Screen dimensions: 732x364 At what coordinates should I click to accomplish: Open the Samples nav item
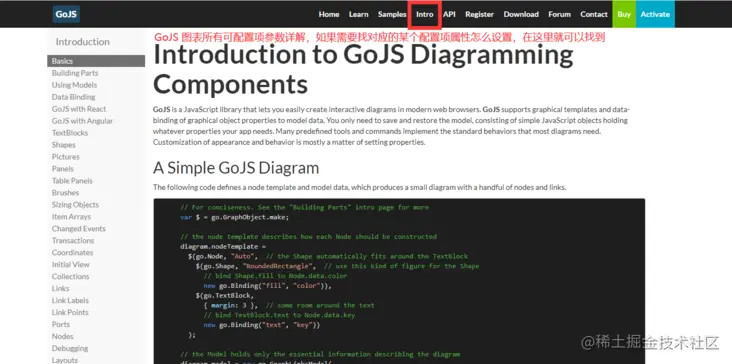(392, 14)
